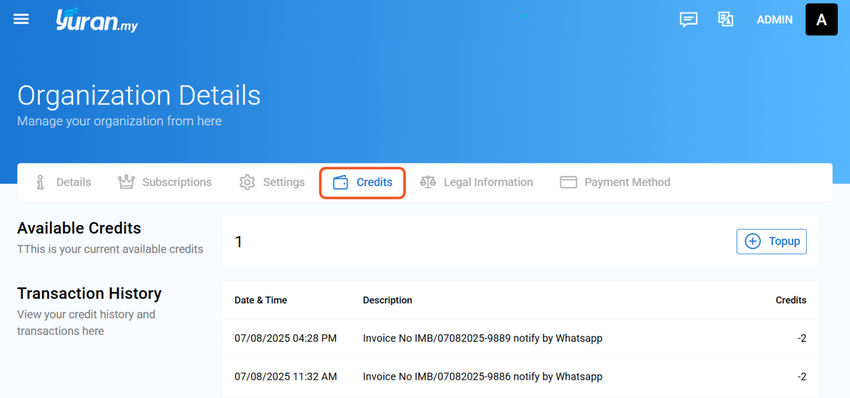This screenshot has height=398, width=850.
Task: Click the Date & Time column header
Action: tap(261, 300)
